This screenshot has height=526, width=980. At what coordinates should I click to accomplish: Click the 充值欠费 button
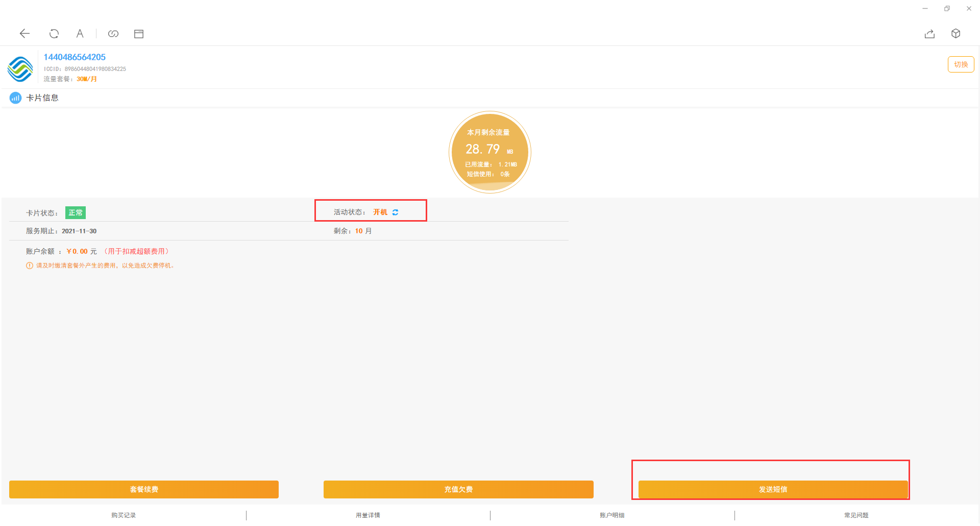(458, 489)
